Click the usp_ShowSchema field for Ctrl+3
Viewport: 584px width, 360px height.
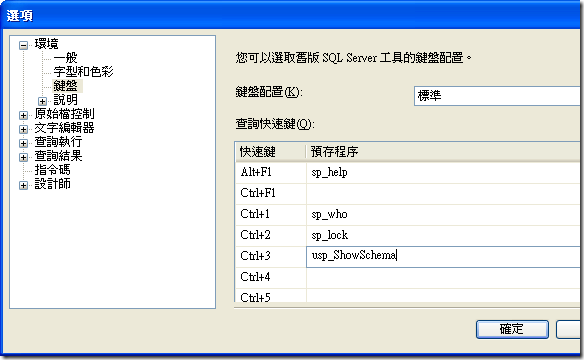click(x=443, y=257)
